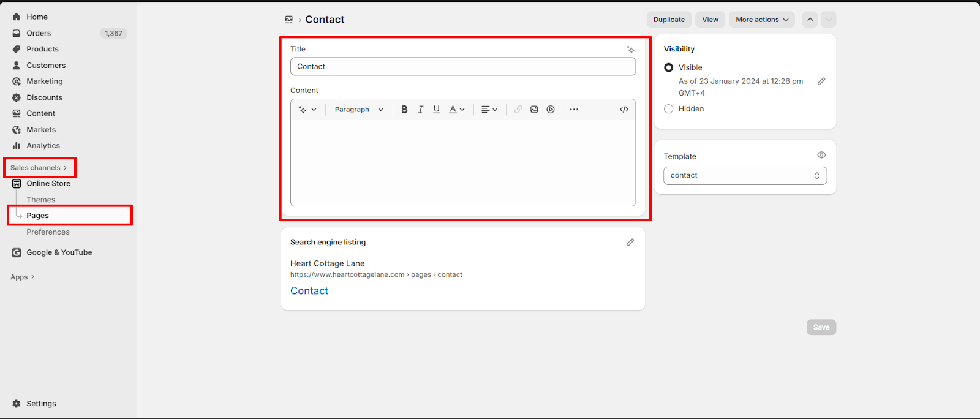Screen dimensions: 980x419
Task: Open the Paragraph style dropdown
Action: (358, 110)
